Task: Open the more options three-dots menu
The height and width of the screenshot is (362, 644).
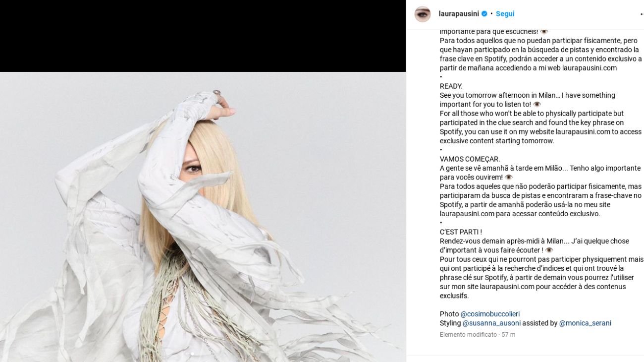Action: point(642,14)
